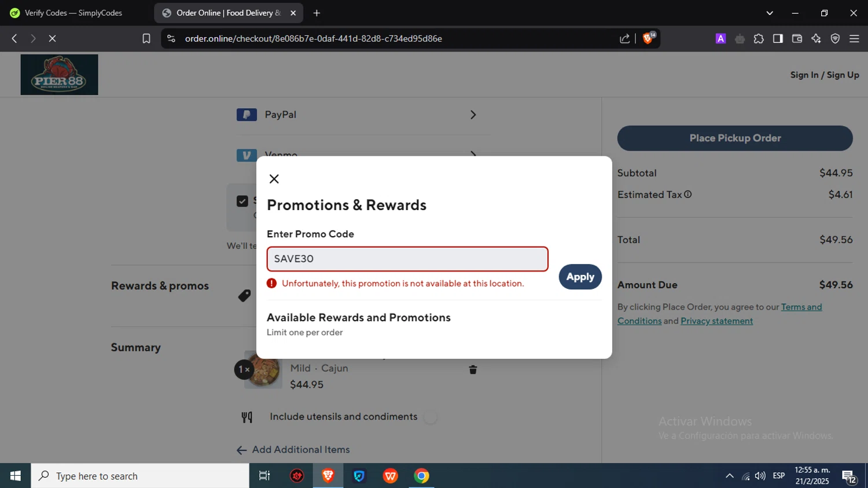The width and height of the screenshot is (868, 488).
Task: Open the red W app on taskbar
Action: (391, 476)
